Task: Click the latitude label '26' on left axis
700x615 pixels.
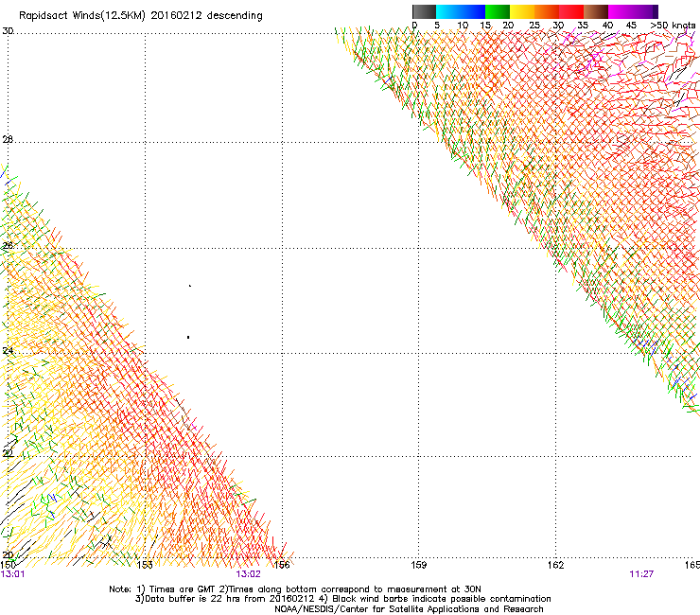Action: [x=8, y=245]
